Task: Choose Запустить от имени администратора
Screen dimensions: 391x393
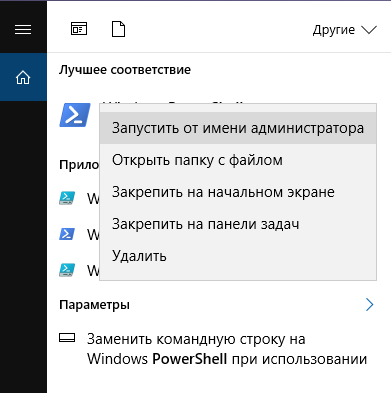Action: [x=238, y=128]
